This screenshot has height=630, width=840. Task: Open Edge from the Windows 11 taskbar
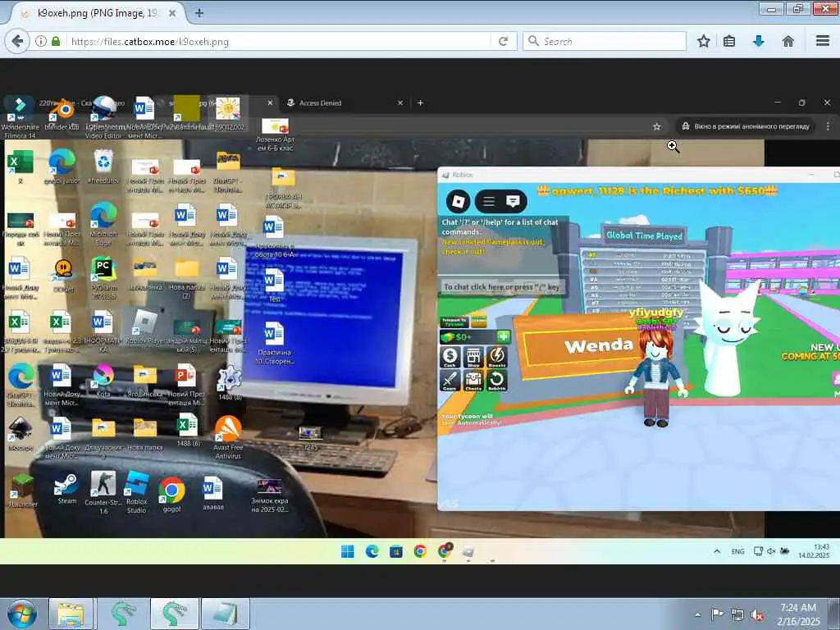372,551
